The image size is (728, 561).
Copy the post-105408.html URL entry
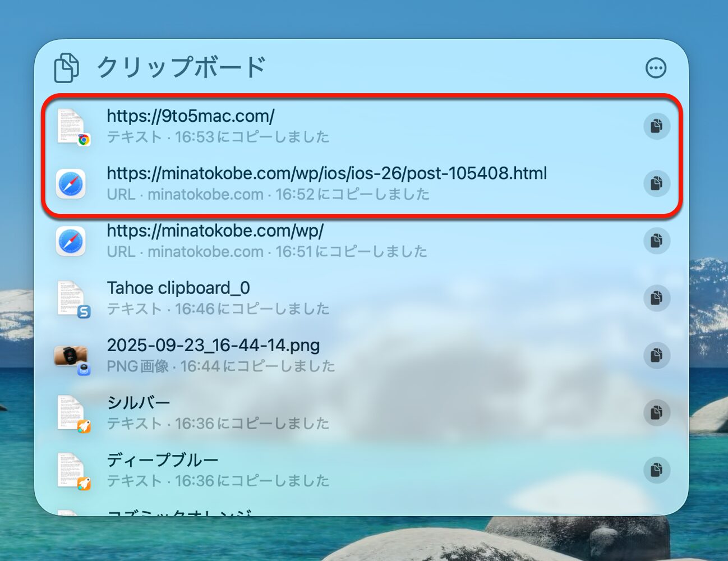[x=656, y=183]
